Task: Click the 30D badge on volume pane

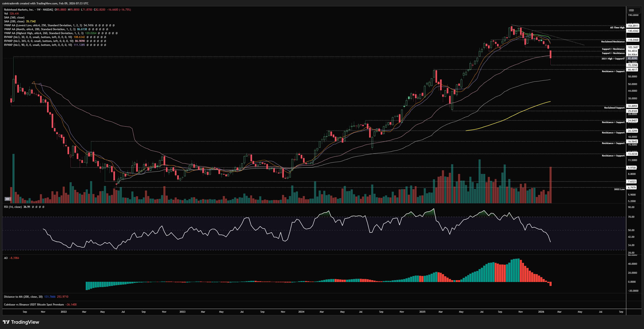Action: (8, 199)
